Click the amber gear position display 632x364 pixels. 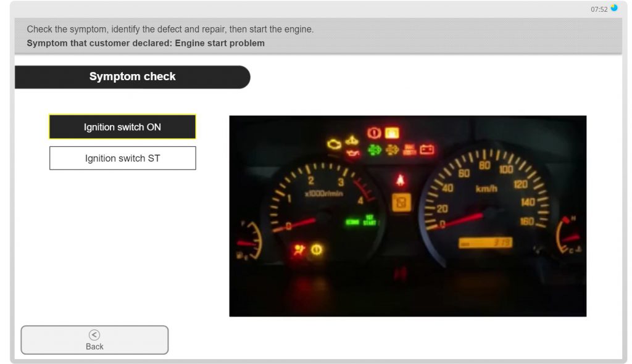point(401,202)
